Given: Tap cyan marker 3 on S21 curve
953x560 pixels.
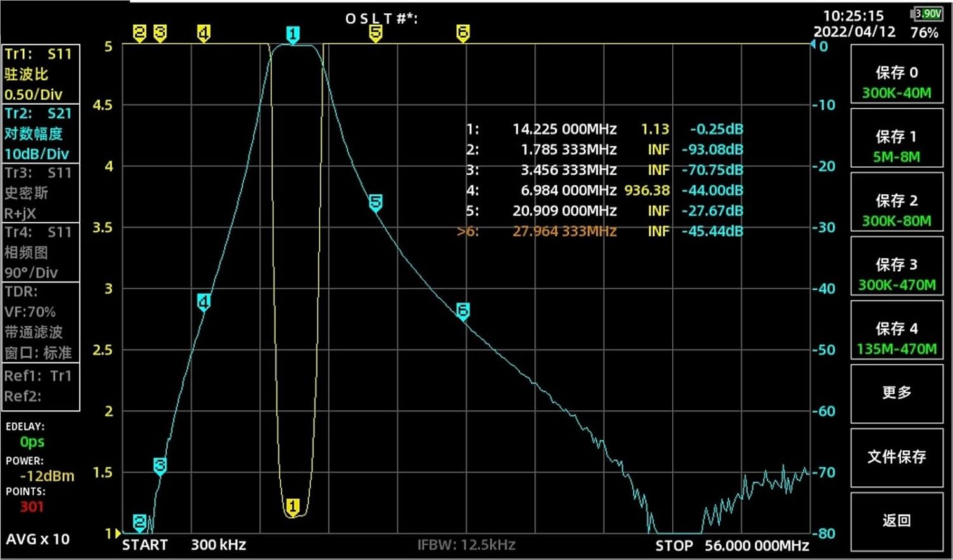Looking at the screenshot, I should coord(160,467).
